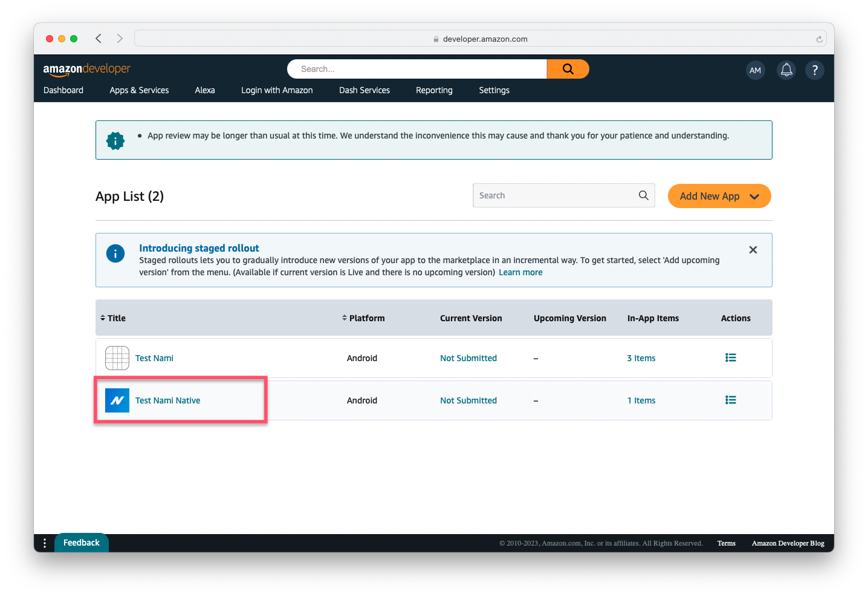Click the App List (2) heading

[x=129, y=196]
